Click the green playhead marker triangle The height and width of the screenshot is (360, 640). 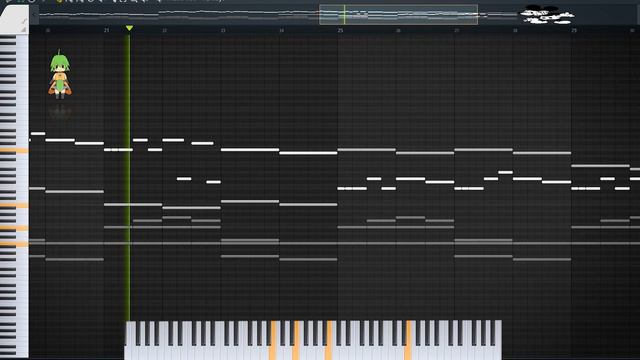tap(129, 28)
